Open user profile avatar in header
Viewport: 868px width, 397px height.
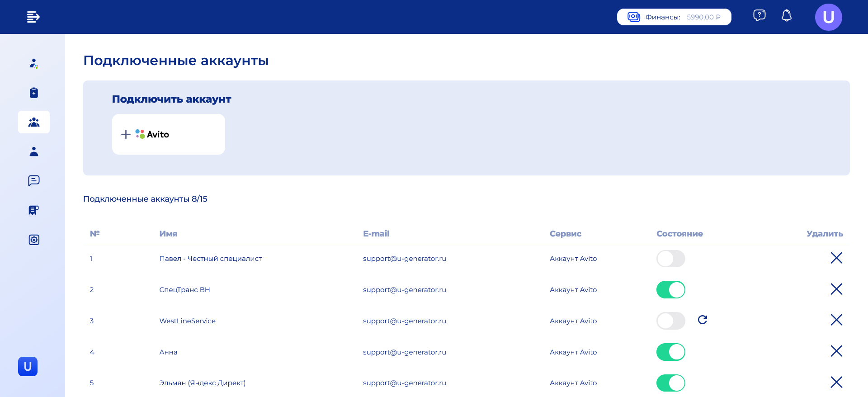[x=828, y=17]
